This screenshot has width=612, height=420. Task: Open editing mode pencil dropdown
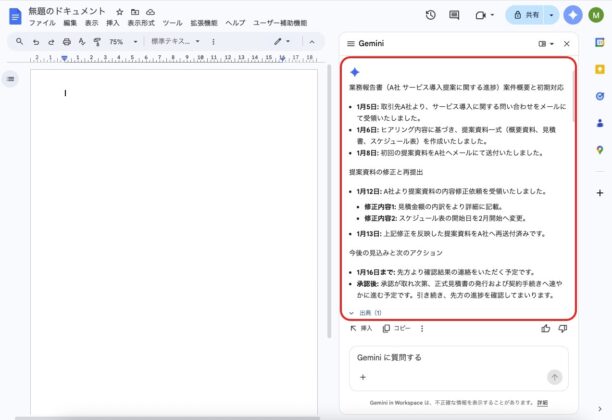tap(282, 41)
